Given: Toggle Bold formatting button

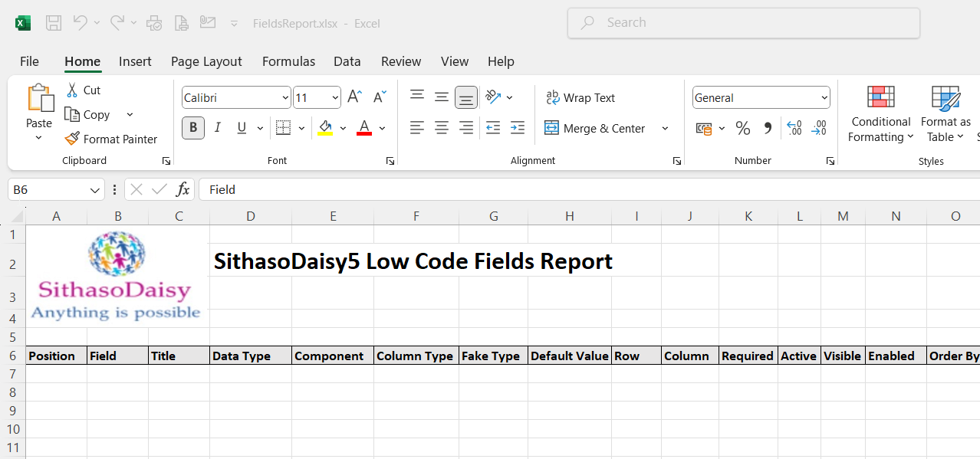Looking at the screenshot, I should coord(193,128).
